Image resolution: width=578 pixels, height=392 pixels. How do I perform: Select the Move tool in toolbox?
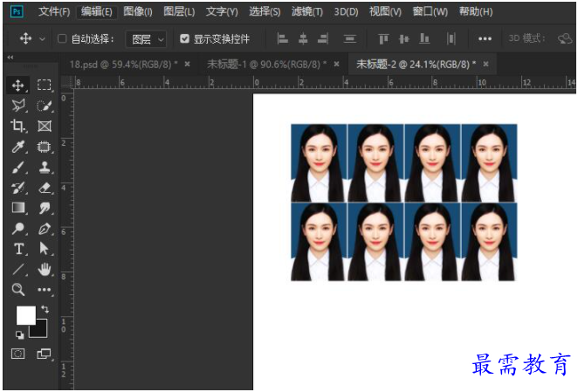pos(17,86)
